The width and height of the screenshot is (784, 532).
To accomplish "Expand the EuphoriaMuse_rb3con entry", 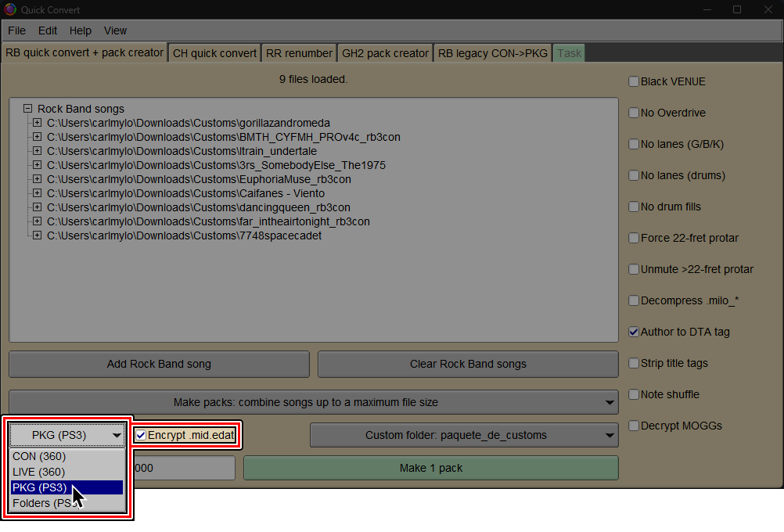I will (x=37, y=178).
